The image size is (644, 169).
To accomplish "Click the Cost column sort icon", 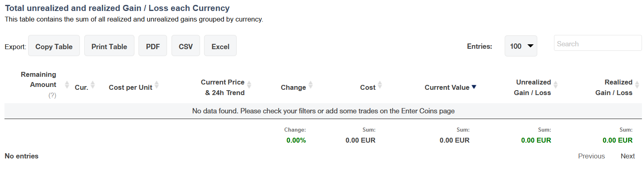I will [x=380, y=84].
